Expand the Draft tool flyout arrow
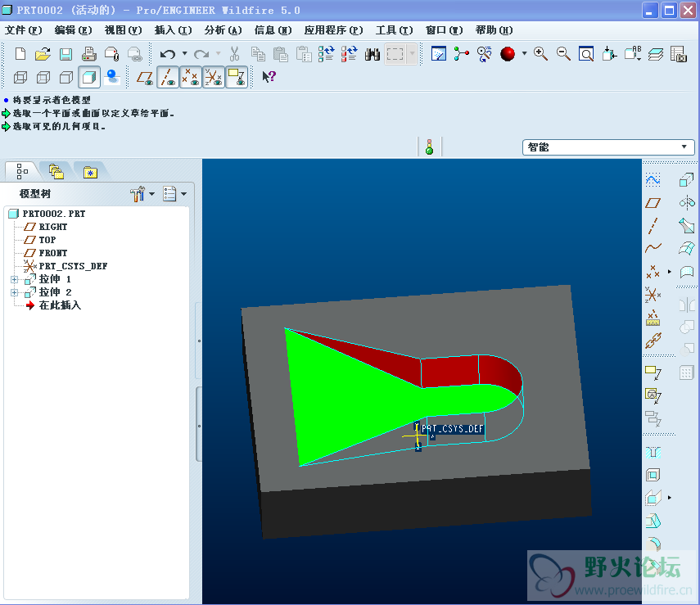This screenshot has width=700, height=605. (x=669, y=498)
